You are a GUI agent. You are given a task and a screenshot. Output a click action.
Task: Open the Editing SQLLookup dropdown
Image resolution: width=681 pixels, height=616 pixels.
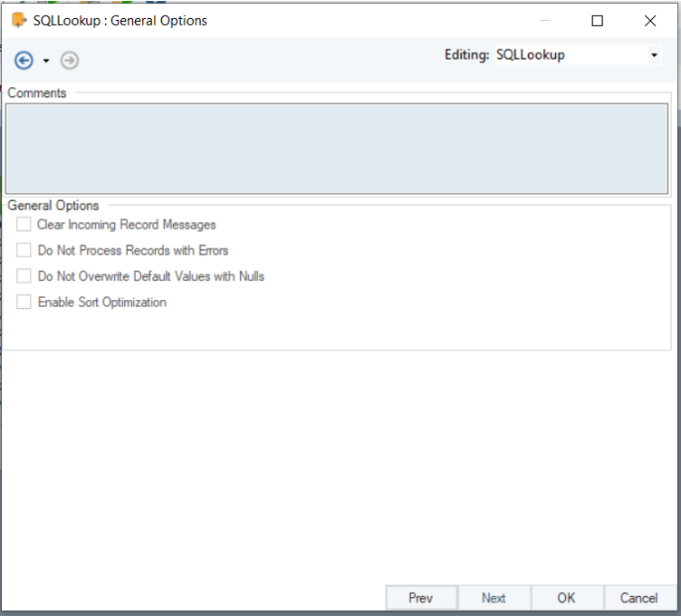[x=654, y=55]
